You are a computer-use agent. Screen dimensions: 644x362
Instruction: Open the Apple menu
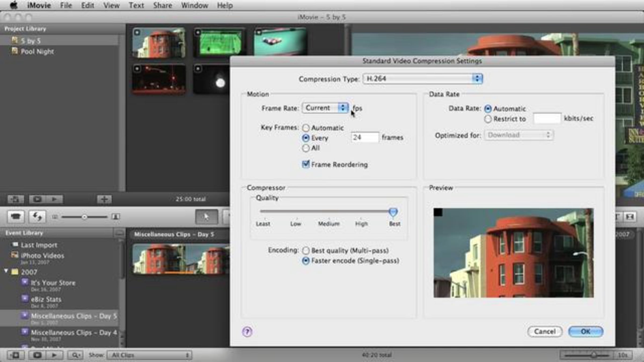13,5
